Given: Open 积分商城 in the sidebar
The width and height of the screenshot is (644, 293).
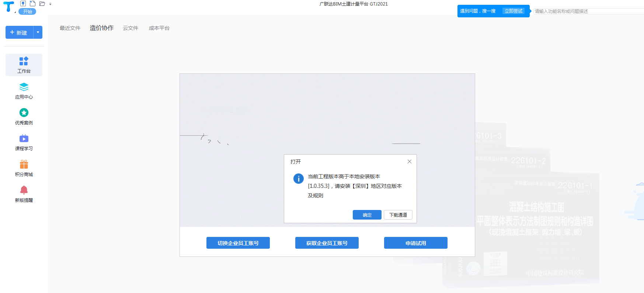Looking at the screenshot, I should [24, 168].
